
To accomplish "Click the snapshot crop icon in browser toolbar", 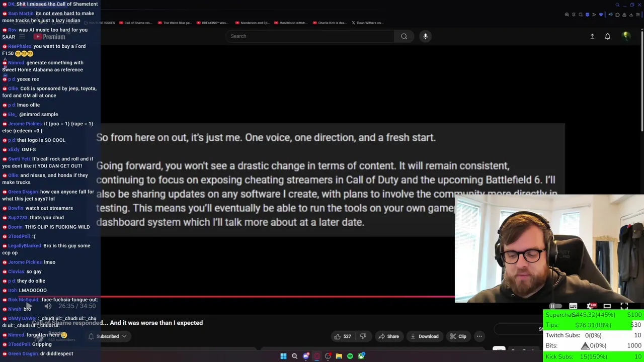I will (x=581, y=15).
